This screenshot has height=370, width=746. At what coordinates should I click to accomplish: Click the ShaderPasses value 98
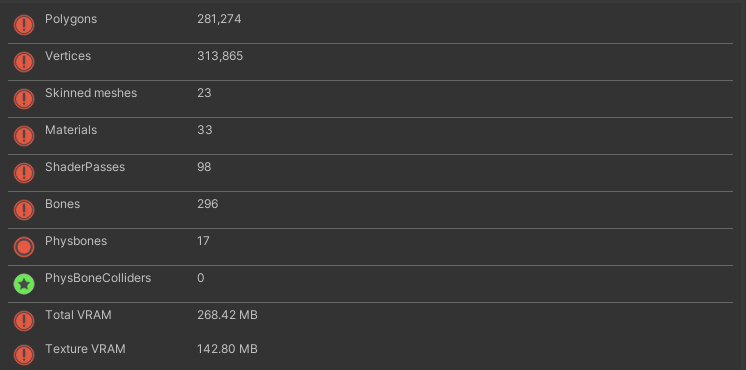[204, 167]
